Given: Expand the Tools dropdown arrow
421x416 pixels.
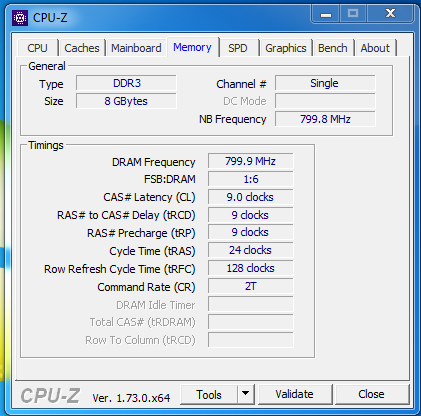Looking at the screenshot, I should [246, 394].
